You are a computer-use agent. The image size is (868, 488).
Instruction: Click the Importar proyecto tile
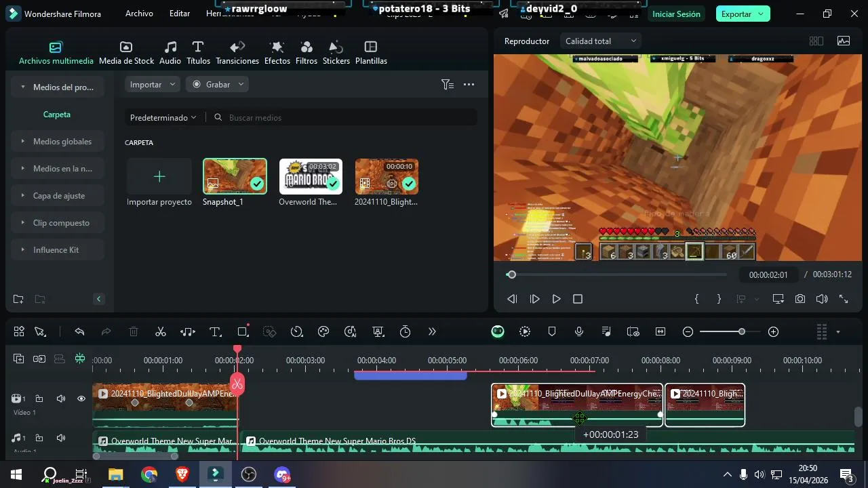click(159, 182)
